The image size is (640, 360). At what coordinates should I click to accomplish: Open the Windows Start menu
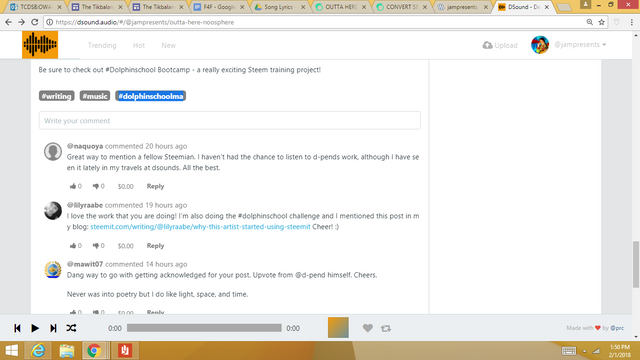coord(11,351)
